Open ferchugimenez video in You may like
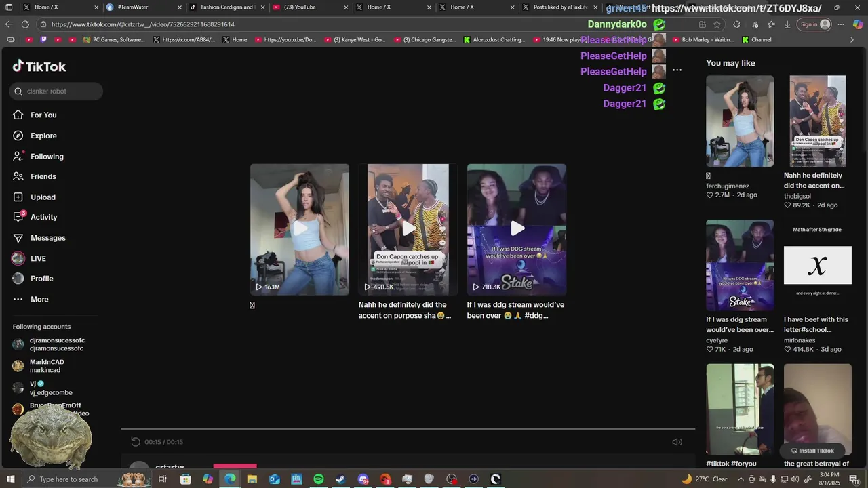This screenshot has height=488, width=868. point(740,121)
